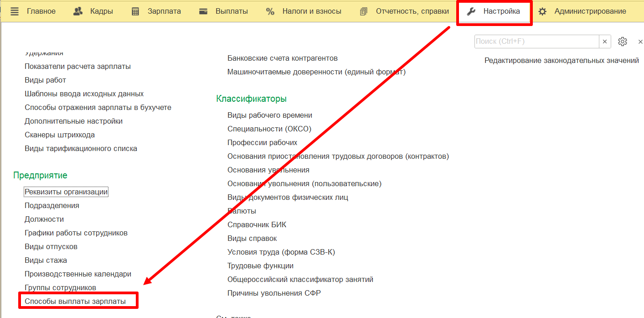The image size is (644, 318).
Task: Click the Отчетность, справки documents icon
Action: (363, 11)
